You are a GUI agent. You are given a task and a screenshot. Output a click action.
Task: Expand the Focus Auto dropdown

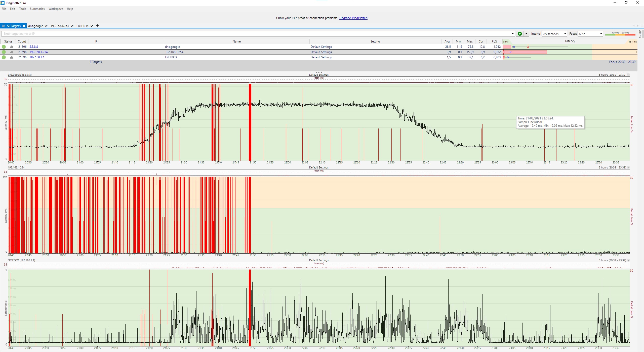point(601,34)
